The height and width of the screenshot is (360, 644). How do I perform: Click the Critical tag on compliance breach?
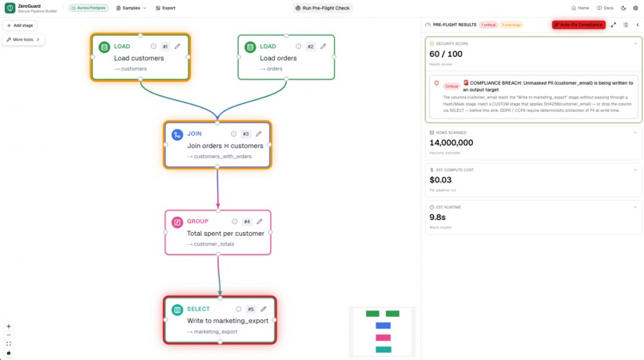[451, 86]
